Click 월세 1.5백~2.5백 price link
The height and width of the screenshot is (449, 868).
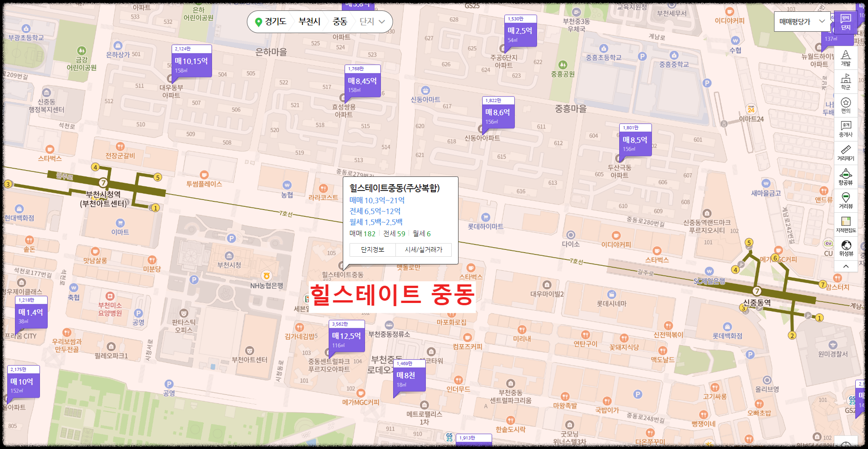[376, 222]
